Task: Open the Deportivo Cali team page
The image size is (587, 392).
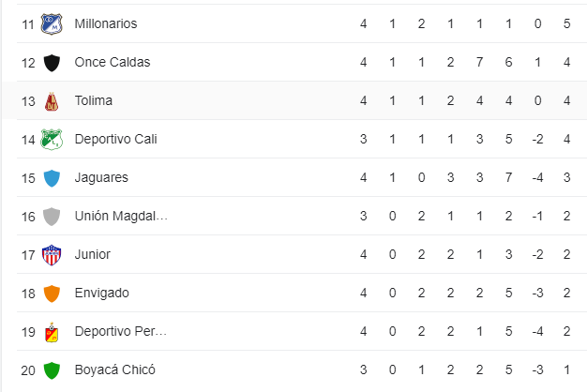Action: 116,140
